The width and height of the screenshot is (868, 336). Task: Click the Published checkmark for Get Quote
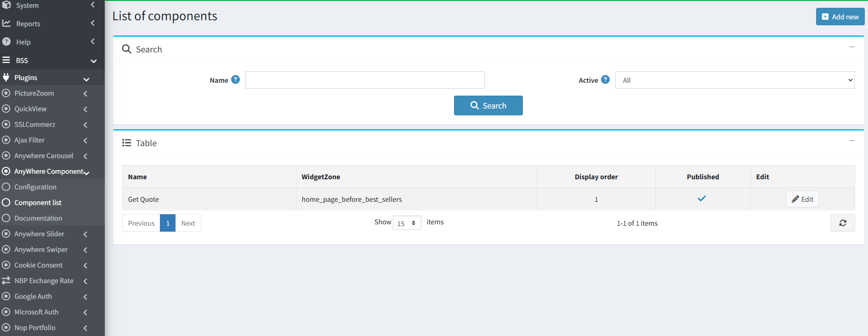(702, 199)
